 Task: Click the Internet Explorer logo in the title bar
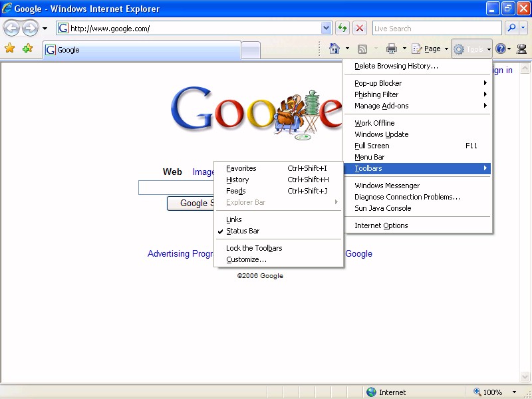[7, 8]
